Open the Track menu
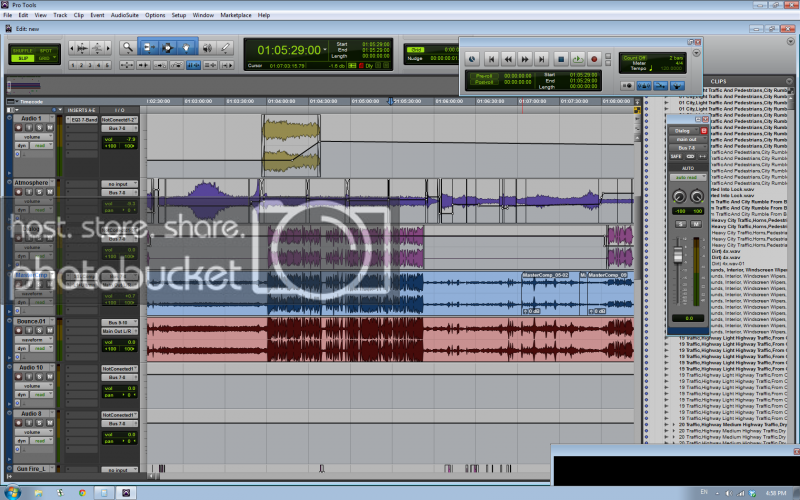The height and width of the screenshot is (500, 800). point(60,15)
